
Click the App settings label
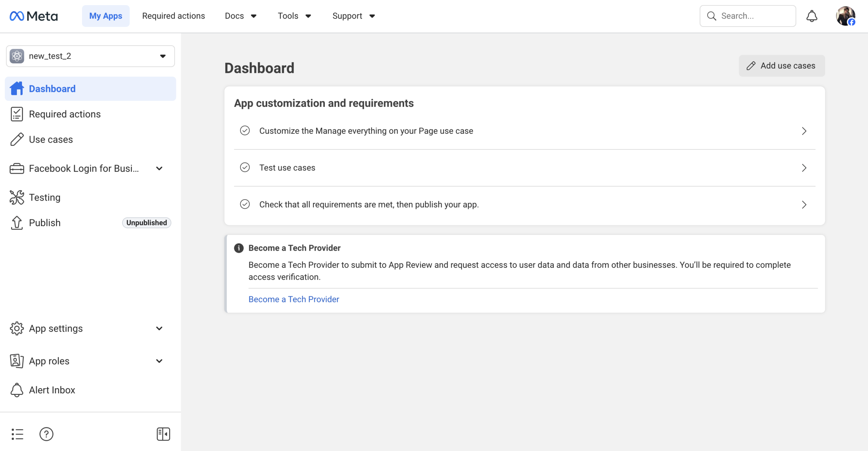coord(56,328)
